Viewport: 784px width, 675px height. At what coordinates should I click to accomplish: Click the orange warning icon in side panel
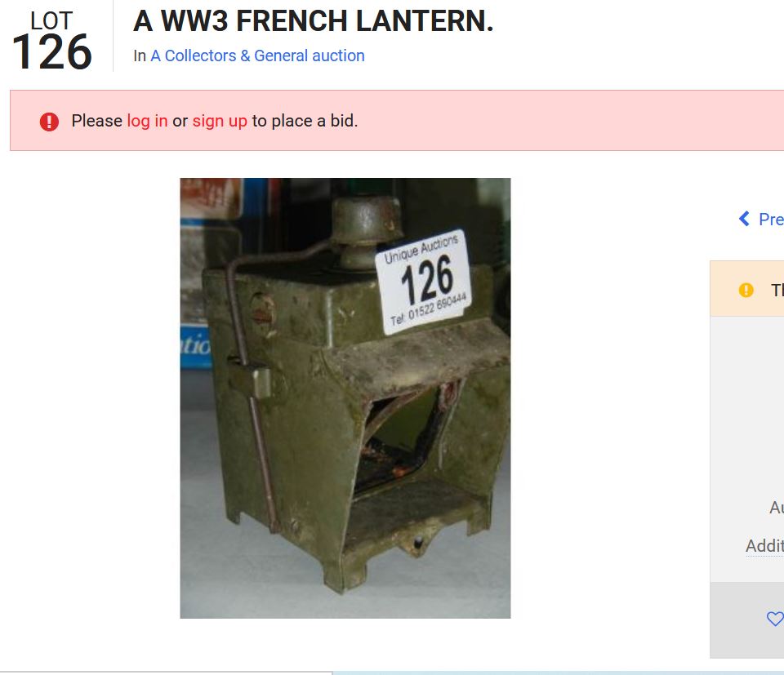pyautogui.click(x=746, y=290)
